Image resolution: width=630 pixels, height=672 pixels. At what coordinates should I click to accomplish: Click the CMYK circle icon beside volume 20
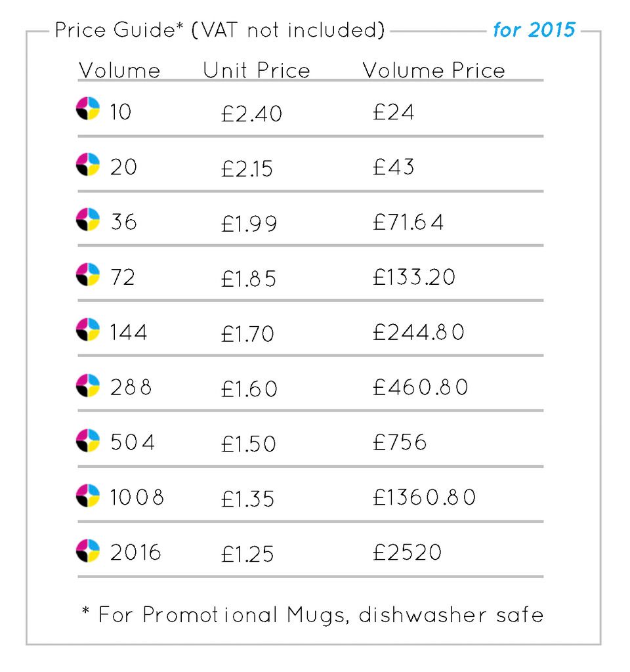click(x=88, y=164)
